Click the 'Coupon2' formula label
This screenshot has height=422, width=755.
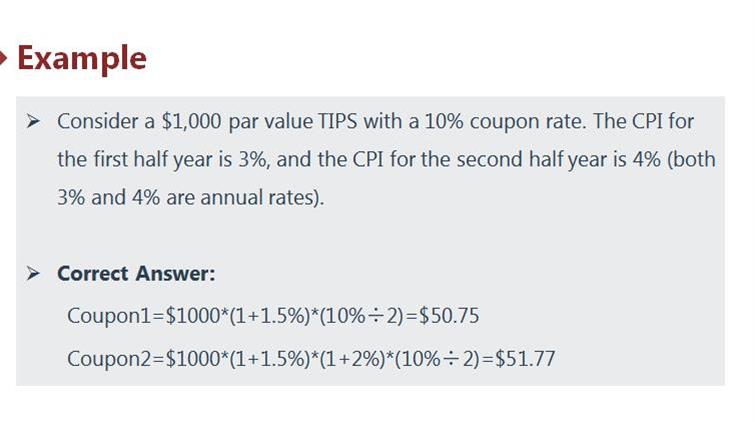coord(105,358)
